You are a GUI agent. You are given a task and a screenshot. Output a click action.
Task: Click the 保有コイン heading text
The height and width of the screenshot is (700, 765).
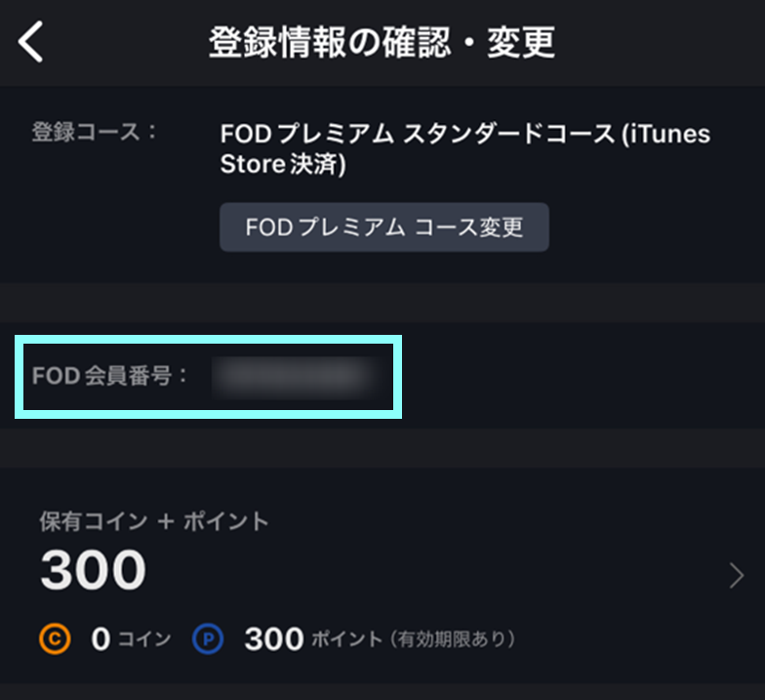[92, 521]
